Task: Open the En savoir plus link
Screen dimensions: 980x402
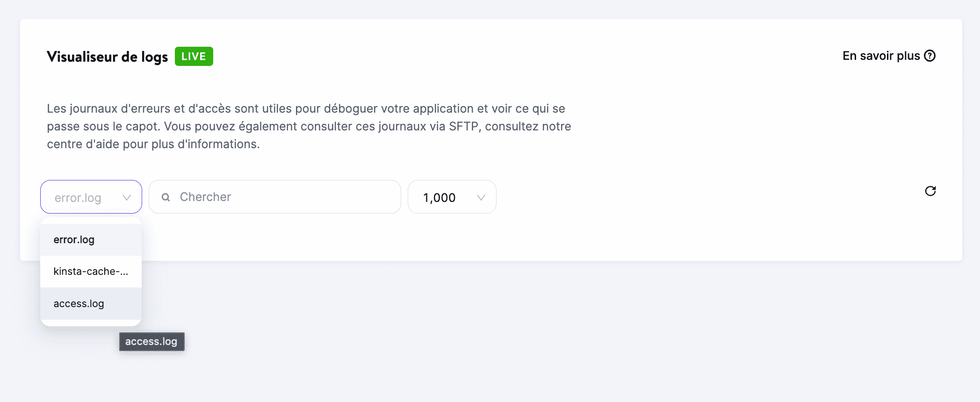Action: coord(881,56)
